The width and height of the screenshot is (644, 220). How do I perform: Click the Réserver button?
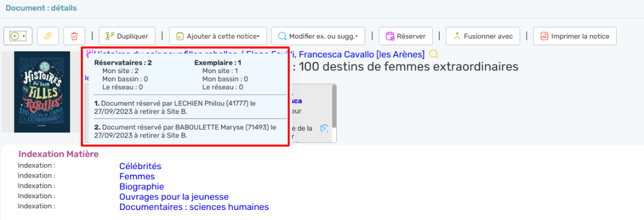point(405,36)
